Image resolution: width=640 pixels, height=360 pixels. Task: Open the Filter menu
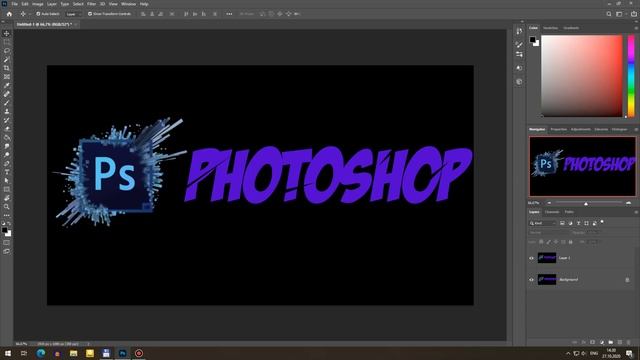(x=91, y=4)
